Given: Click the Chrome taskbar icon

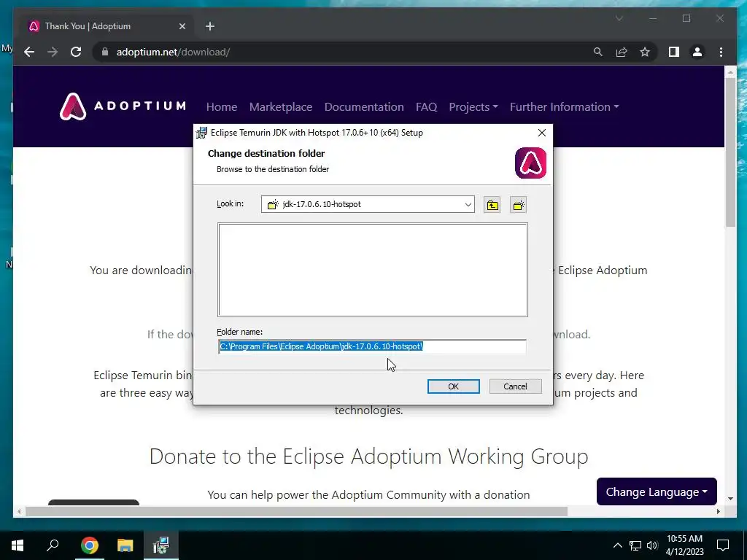Looking at the screenshot, I should [89, 545].
